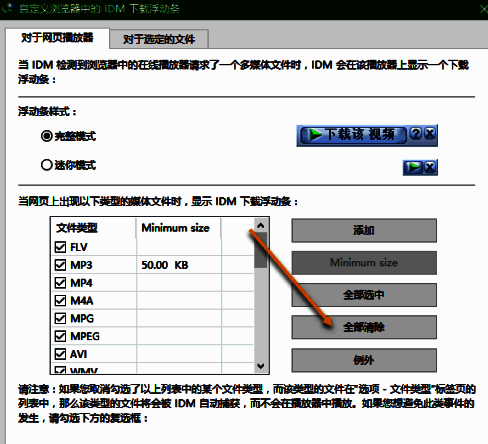This screenshot has width=488, height=444.
Task: Click the X icon on mini download panel
Action: tap(430, 167)
